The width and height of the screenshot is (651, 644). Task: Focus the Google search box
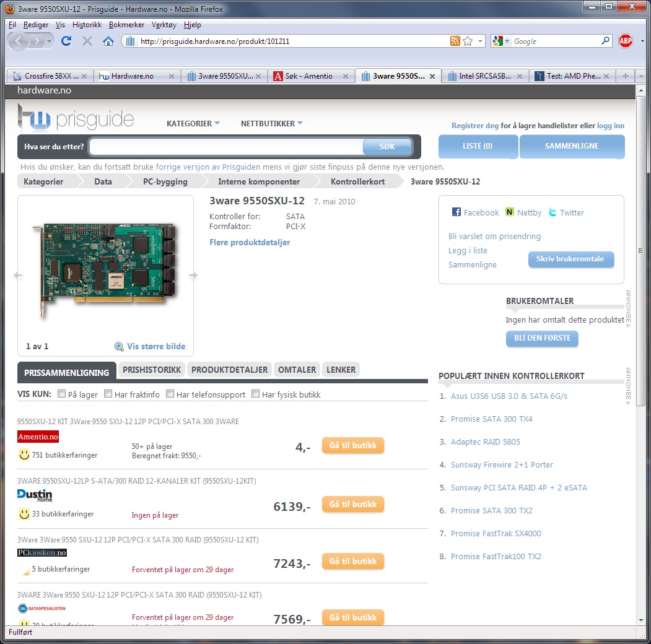[556, 41]
